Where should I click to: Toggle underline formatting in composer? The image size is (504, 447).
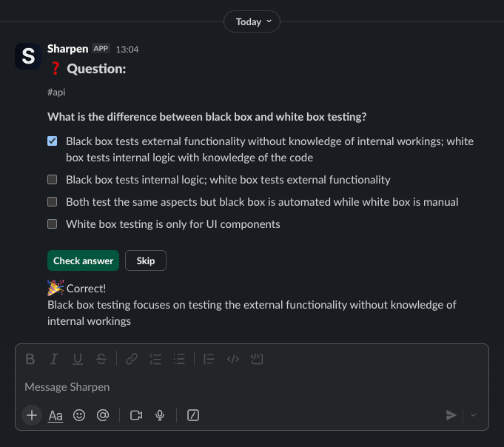click(x=78, y=359)
